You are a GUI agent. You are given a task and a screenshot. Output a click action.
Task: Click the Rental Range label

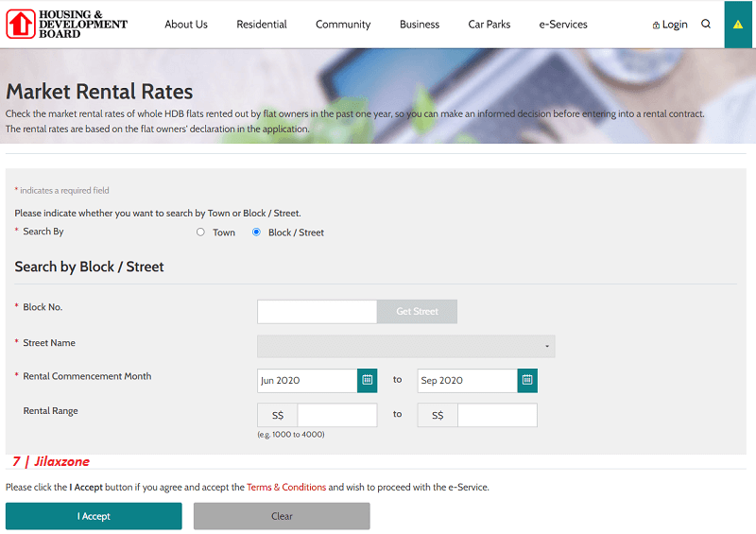pyautogui.click(x=51, y=411)
